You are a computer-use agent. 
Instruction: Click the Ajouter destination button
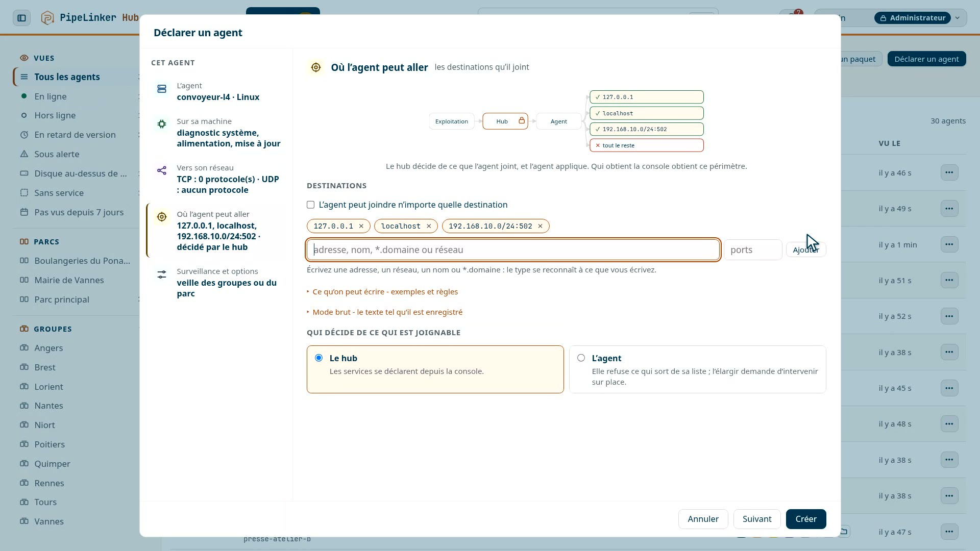[x=805, y=249]
